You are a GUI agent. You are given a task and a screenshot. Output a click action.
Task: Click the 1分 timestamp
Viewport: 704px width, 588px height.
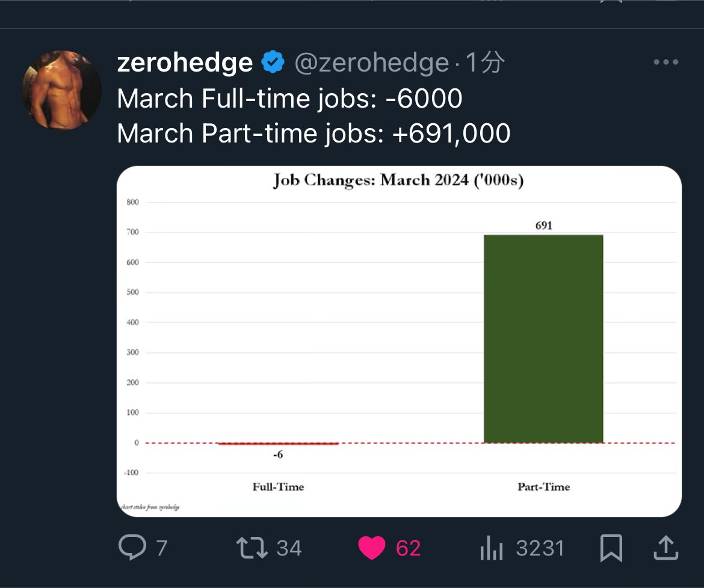click(x=485, y=62)
